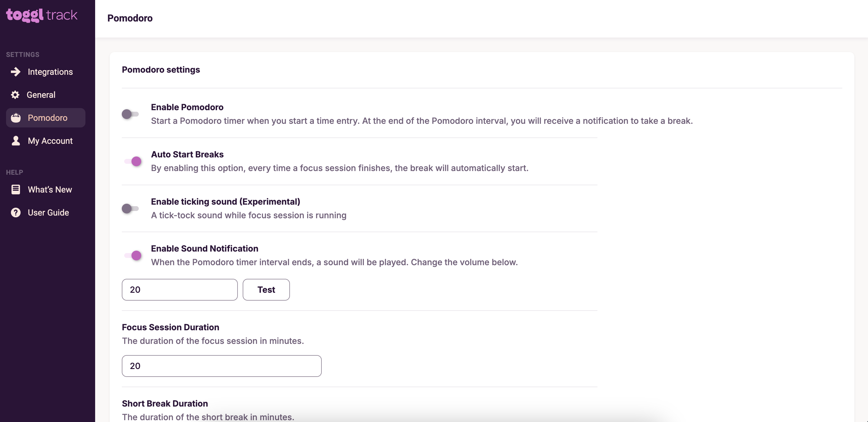Click the User Guide question mark icon
The image size is (868, 422).
click(15, 213)
